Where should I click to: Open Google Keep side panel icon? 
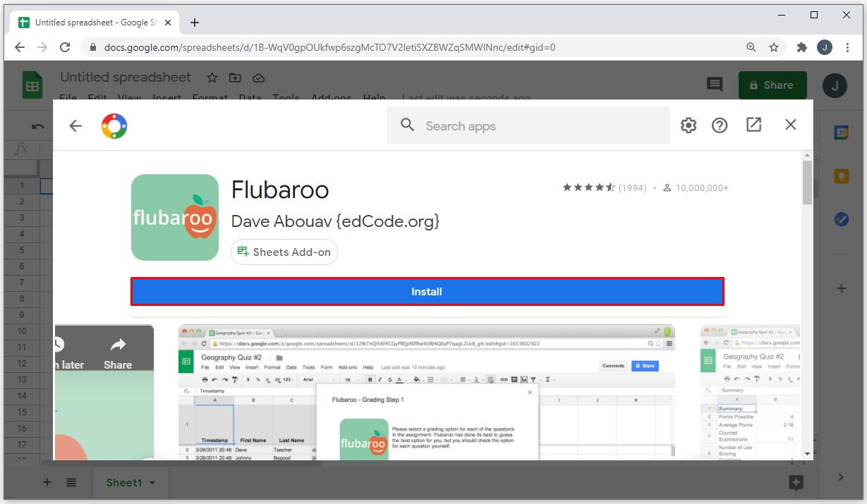click(841, 176)
